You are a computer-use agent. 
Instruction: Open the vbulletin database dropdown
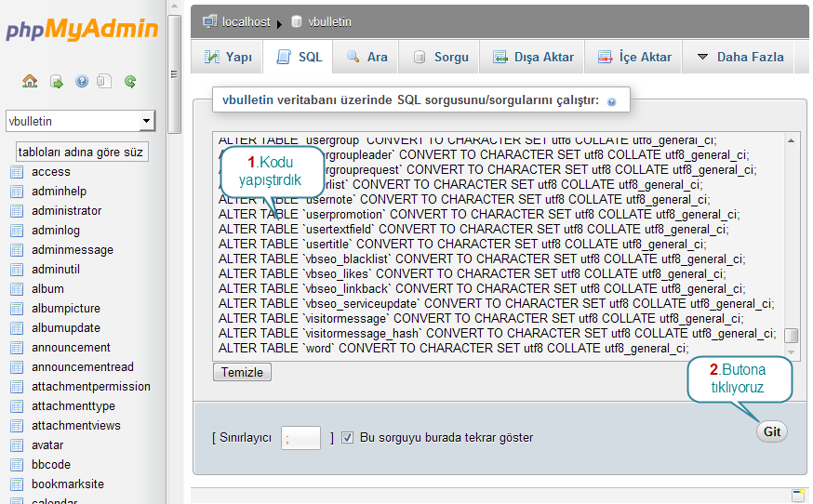click(x=80, y=121)
